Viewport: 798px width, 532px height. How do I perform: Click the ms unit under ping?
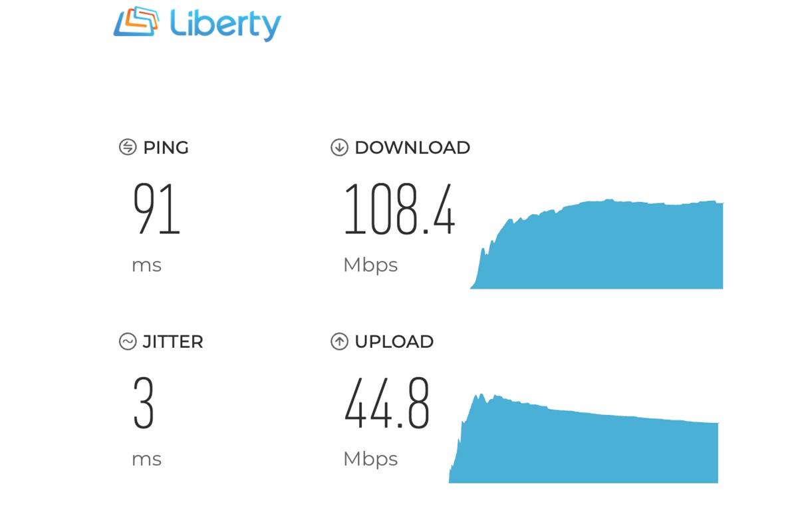146,266
